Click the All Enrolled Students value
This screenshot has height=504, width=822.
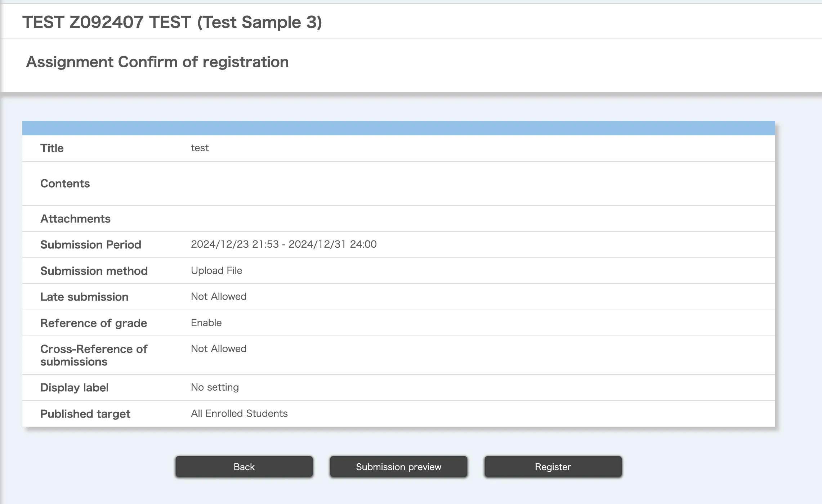239,414
